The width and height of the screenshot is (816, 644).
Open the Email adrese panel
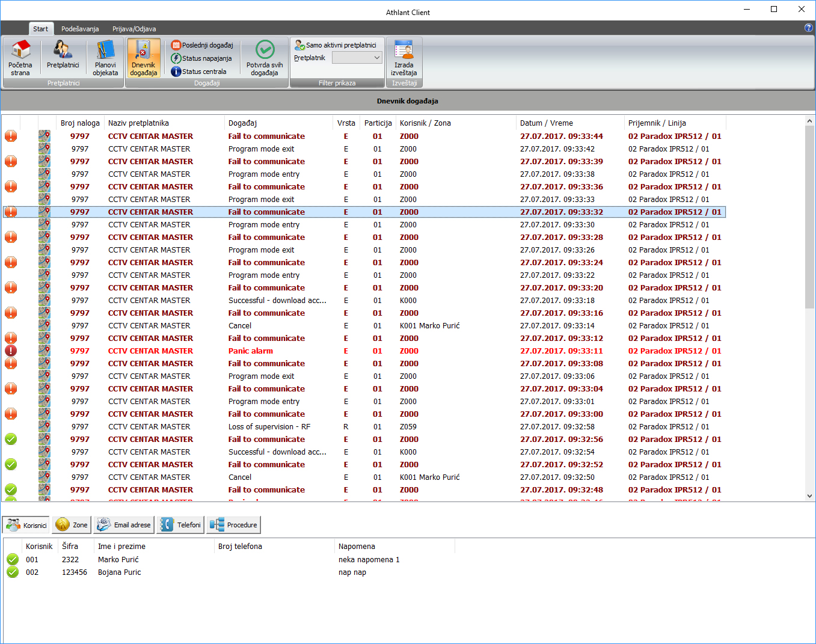[x=124, y=525]
